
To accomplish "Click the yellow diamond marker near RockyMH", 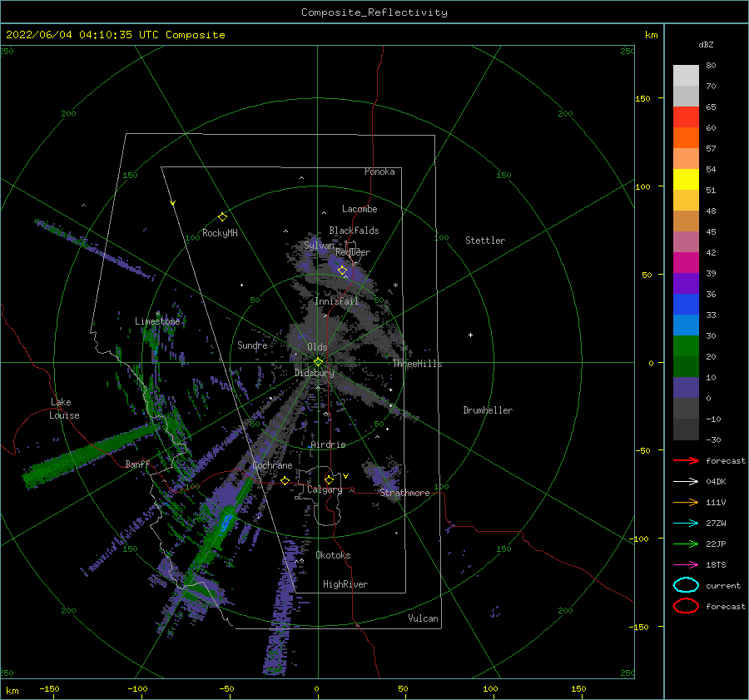I will (222, 217).
